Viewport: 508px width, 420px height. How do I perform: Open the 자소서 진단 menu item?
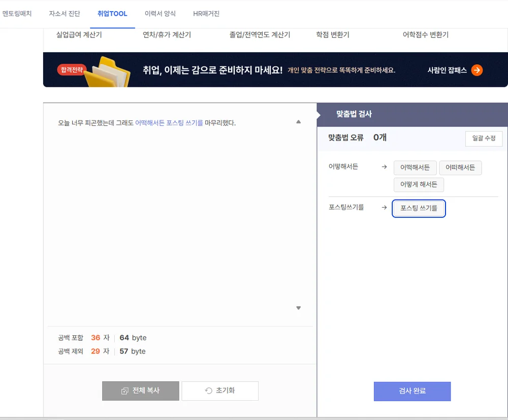click(64, 14)
